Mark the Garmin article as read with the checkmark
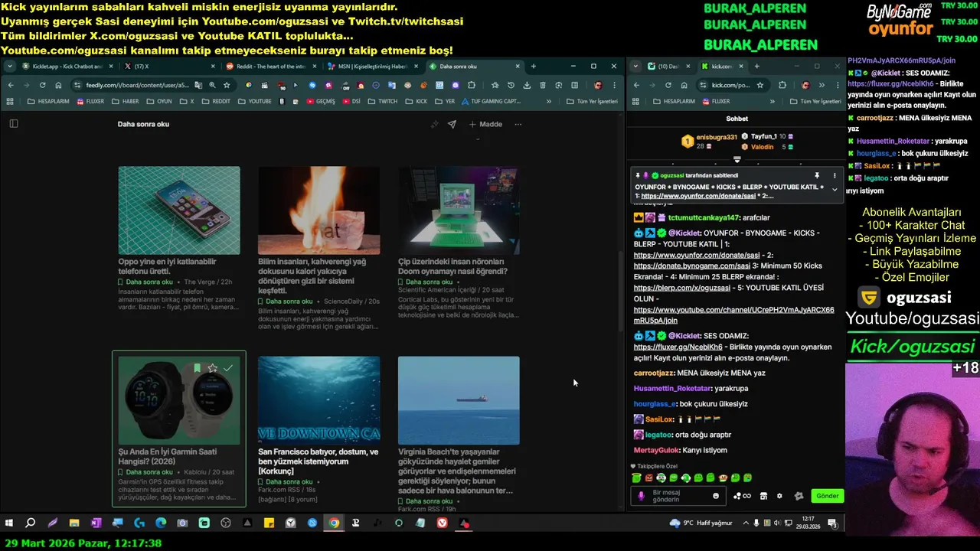This screenshot has width=980, height=551. click(228, 368)
